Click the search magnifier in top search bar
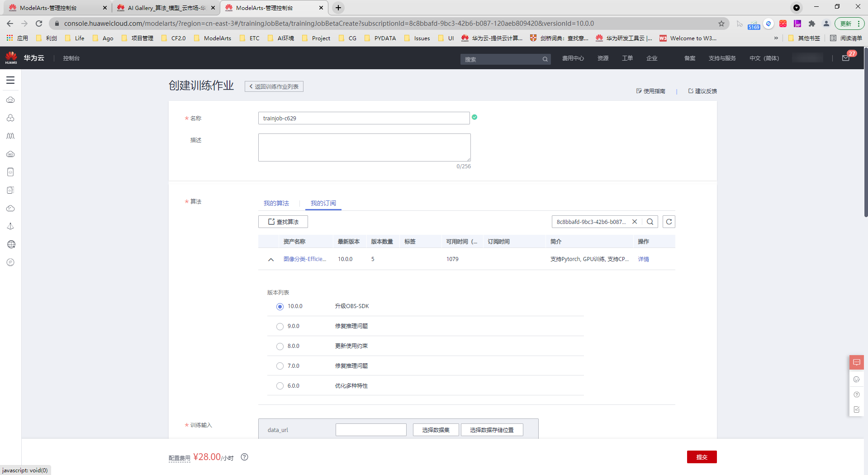868x475 pixels. (x=545, y=59)
